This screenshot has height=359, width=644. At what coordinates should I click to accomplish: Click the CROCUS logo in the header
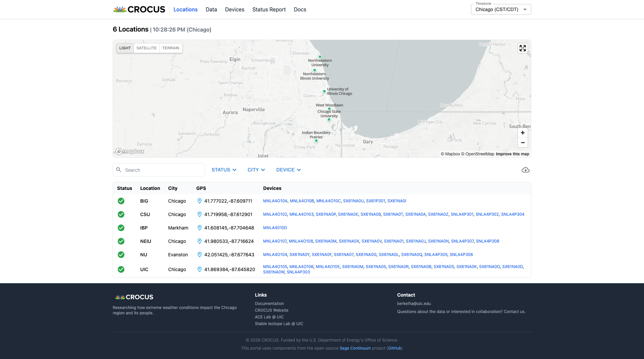click(139, 9)
